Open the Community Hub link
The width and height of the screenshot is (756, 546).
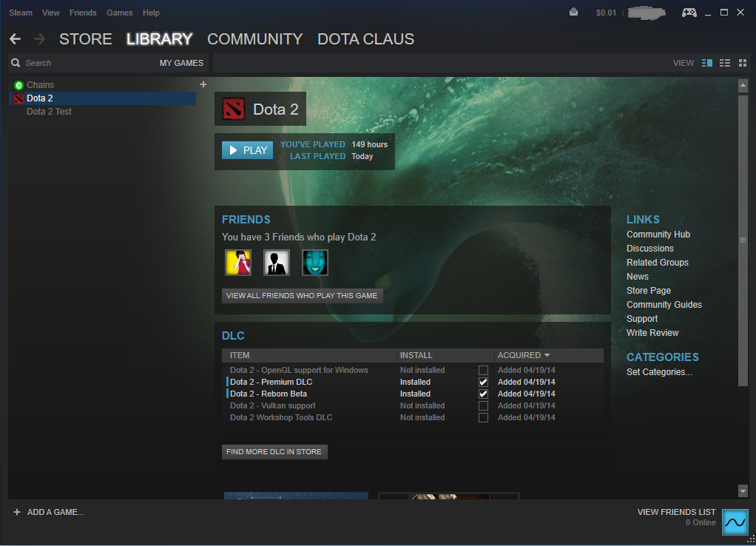pyautogui.click(x=658, y=235)
